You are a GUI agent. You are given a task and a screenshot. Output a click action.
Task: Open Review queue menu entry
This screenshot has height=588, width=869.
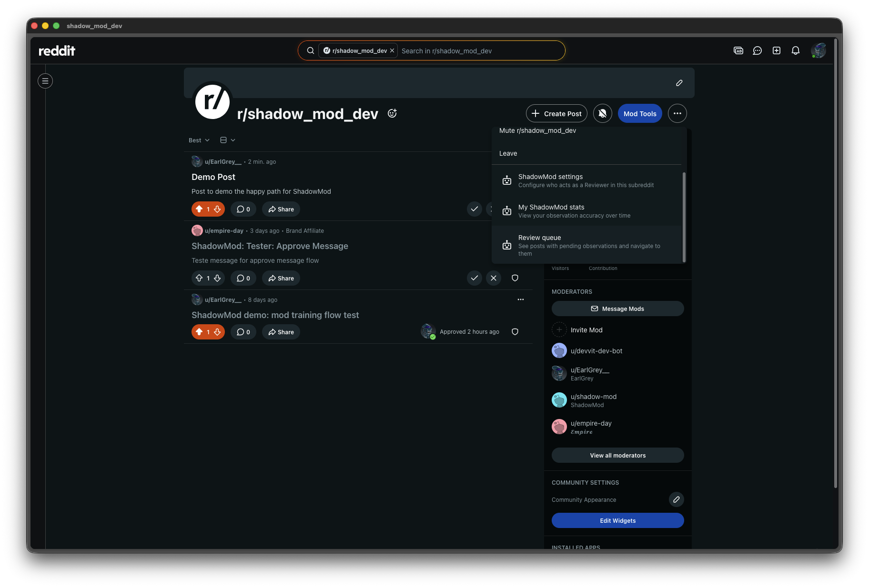(x=586, y=245)
